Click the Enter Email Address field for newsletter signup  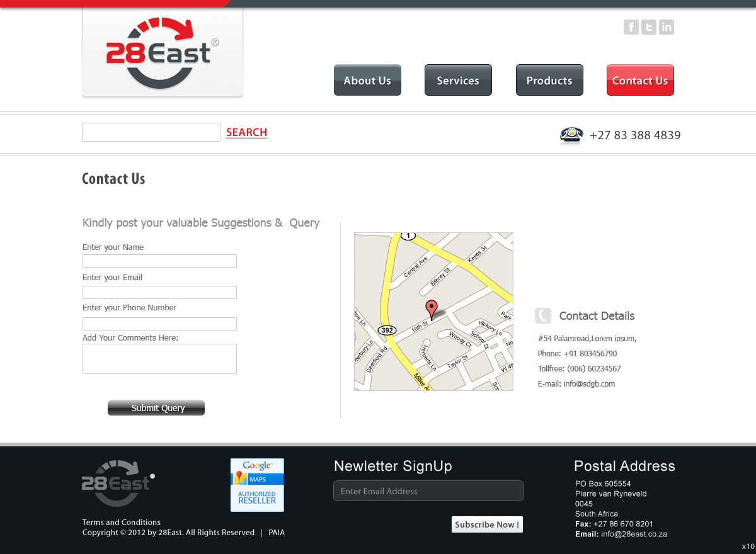(428, 490)
